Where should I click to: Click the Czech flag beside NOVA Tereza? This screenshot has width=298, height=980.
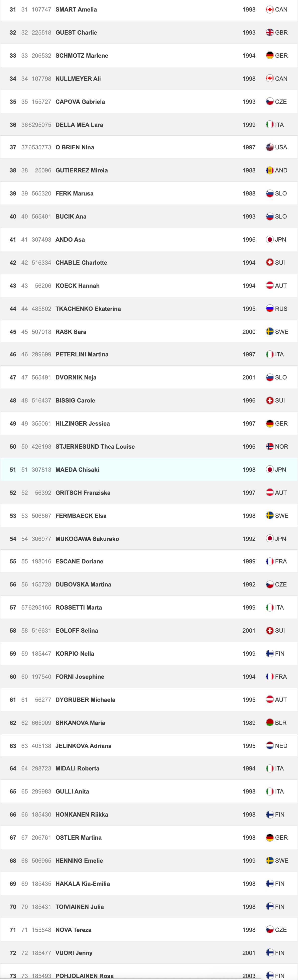click(x=269, y=930)
